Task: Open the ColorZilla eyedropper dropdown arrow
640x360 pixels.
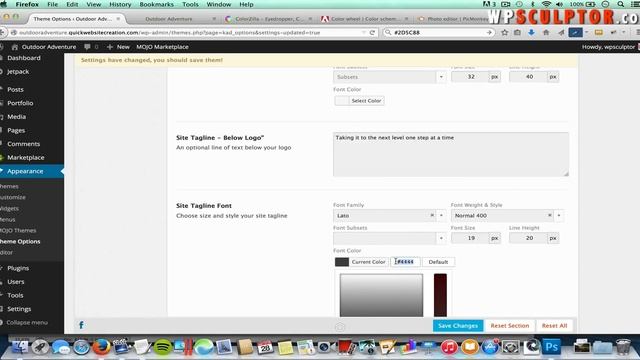Action: click(x=586, y=32)
